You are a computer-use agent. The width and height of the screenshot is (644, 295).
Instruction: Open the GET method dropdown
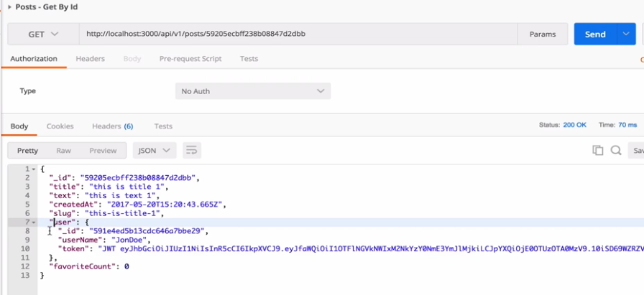(43, 34)
